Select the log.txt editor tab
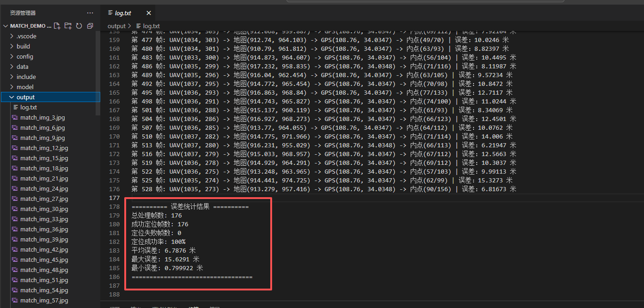 (x=129, y=13)
